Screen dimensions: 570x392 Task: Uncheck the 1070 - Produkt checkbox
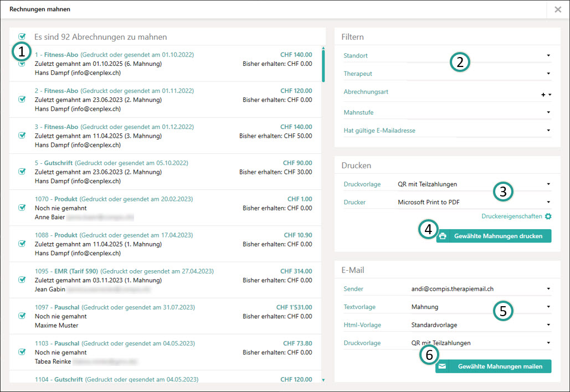[x=22, y=208]
